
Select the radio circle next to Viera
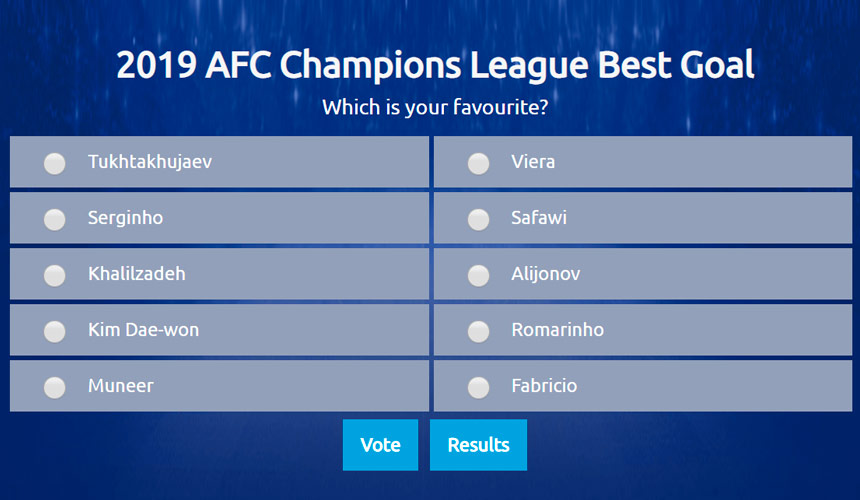coord(479,163)
